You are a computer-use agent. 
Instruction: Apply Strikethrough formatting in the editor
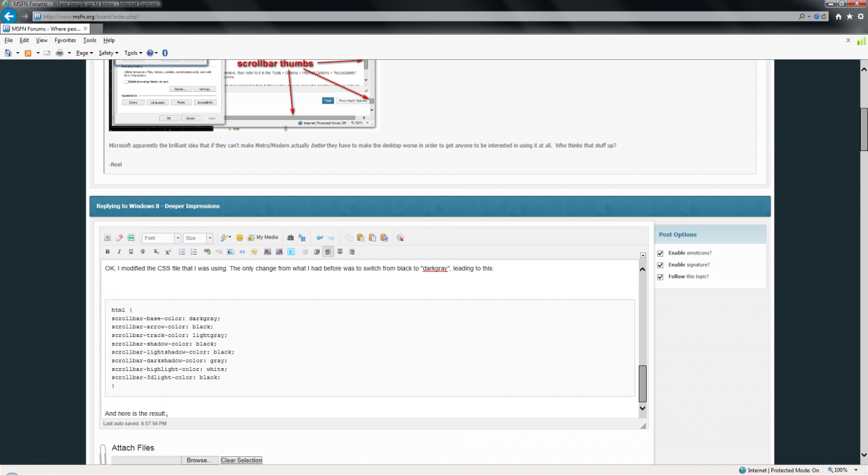point(142,252)
